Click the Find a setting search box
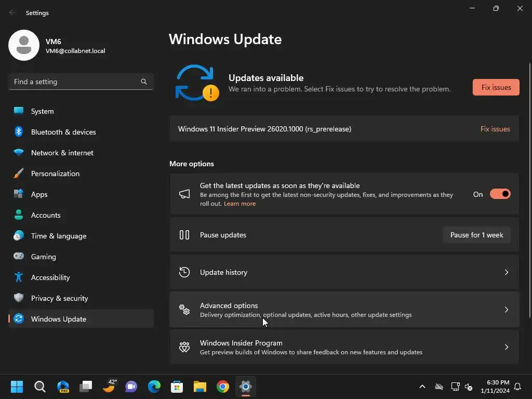Image resolution: width=532 pixels, height=399 pixels. click(81, 82)
